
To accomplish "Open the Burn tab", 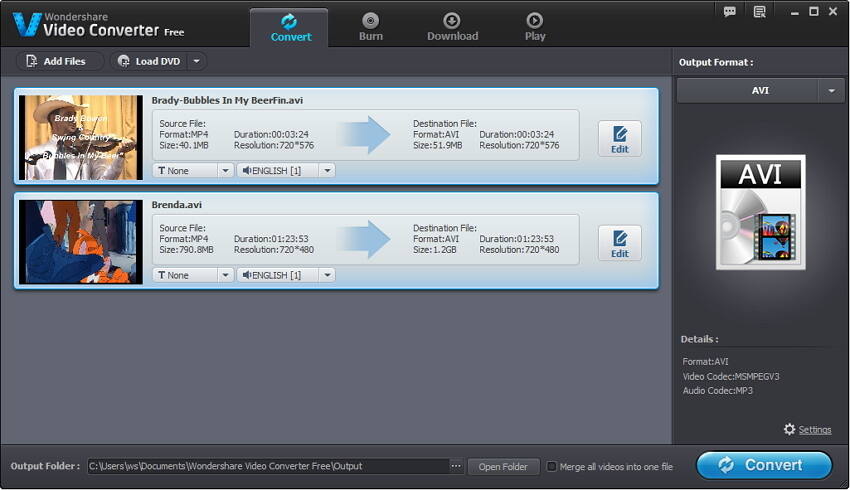I will click(x=371, y=28).
